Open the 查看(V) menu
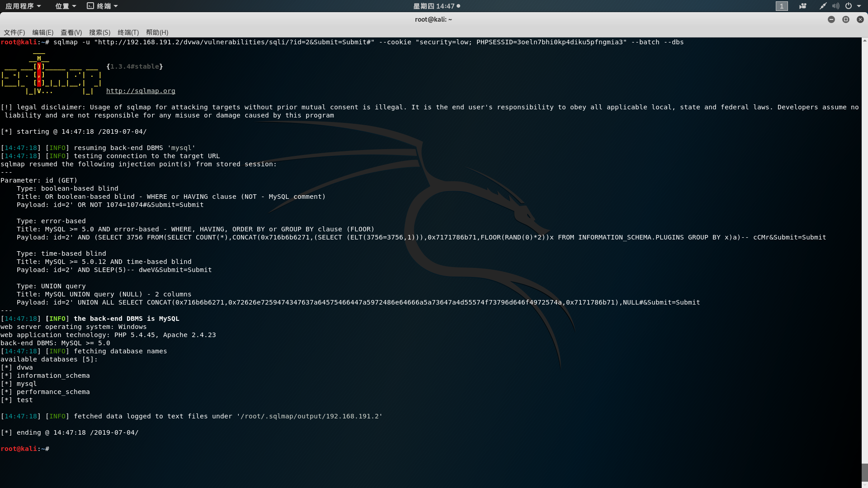The image size is (868, 488). 71,33
